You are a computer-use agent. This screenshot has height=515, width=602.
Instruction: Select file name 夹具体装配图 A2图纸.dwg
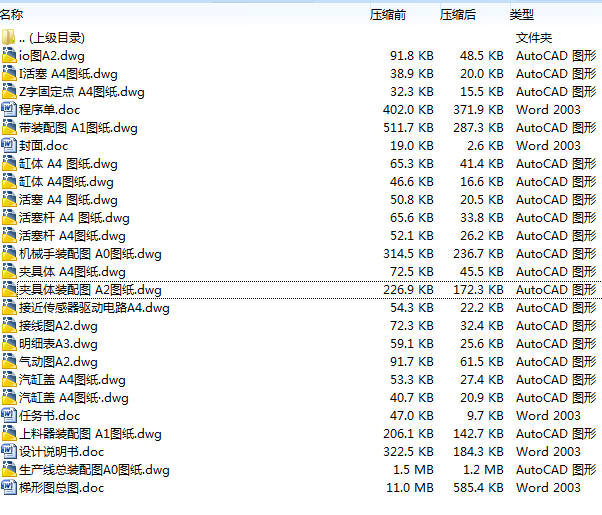(90, 290)
